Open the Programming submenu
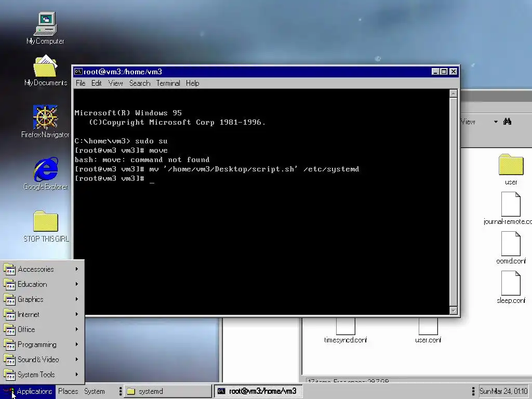This screenshot has height=399, width=532. [43, 344]
